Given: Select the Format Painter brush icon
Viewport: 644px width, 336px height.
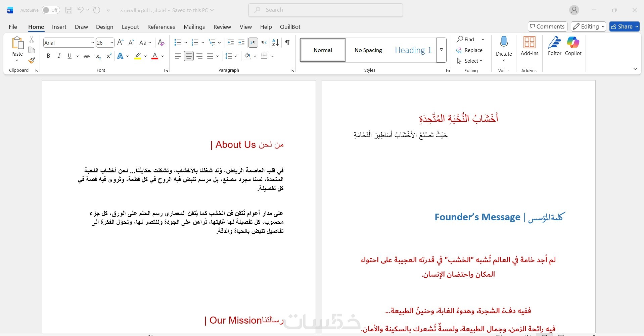Looking at the screenshot, I should [x=32, y=61].
